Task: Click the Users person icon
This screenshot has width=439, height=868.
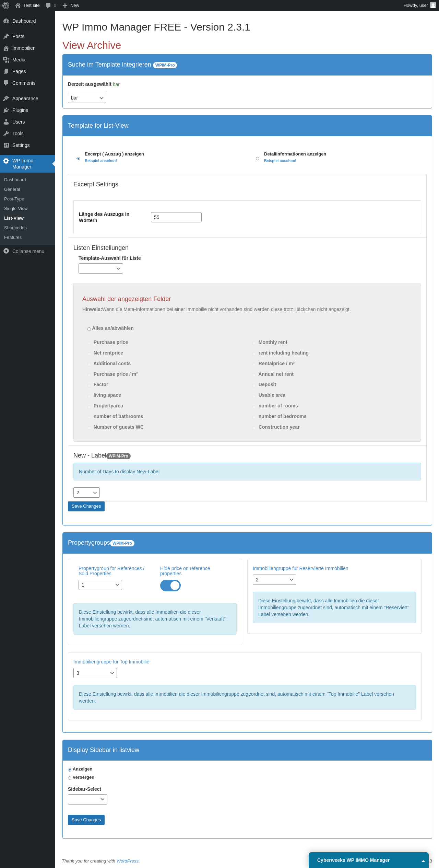Action: click(6, 122)
